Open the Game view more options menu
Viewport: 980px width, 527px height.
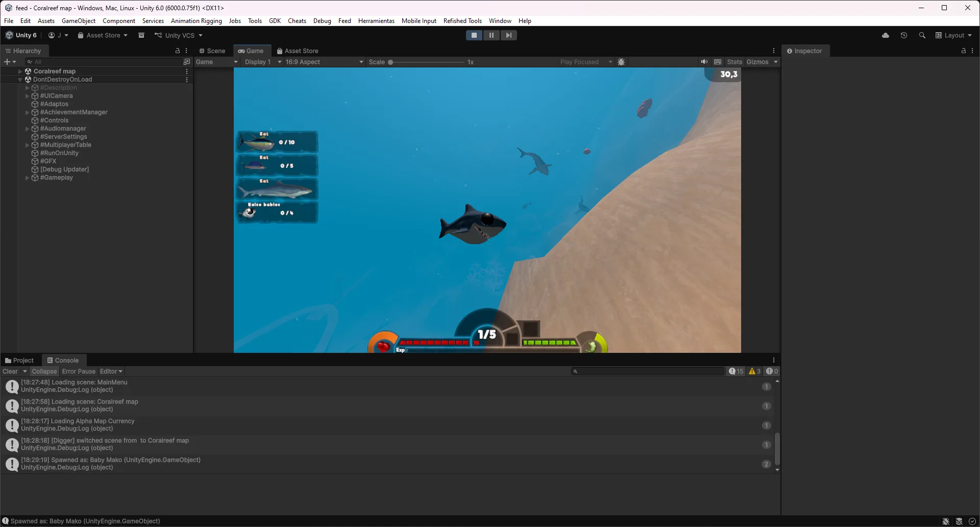(774, 51)
